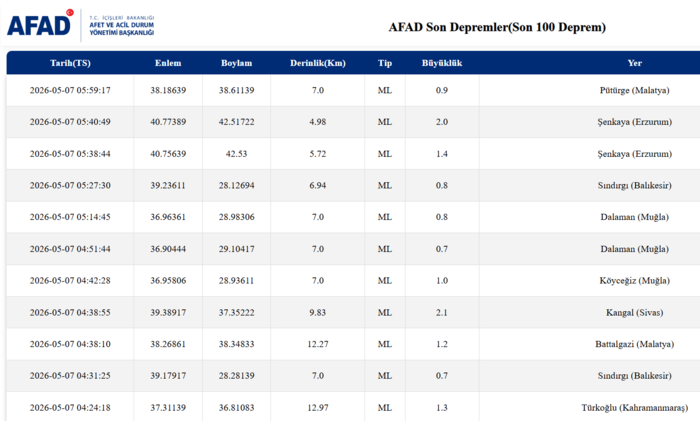Click magnitude value 2.1
700x421 pixels.
(x=442, y=313)
